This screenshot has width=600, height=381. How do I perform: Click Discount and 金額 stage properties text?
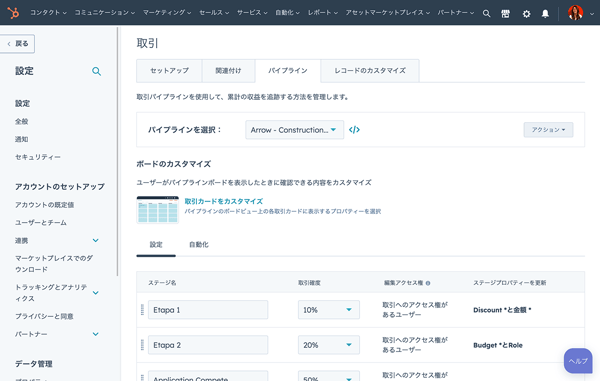click(502, 310)
